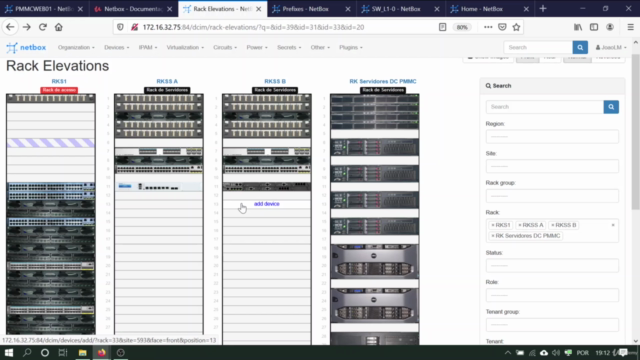Open the JoaoLM user dropdown
Screen dimensions: 640x360
pos(611,47)
